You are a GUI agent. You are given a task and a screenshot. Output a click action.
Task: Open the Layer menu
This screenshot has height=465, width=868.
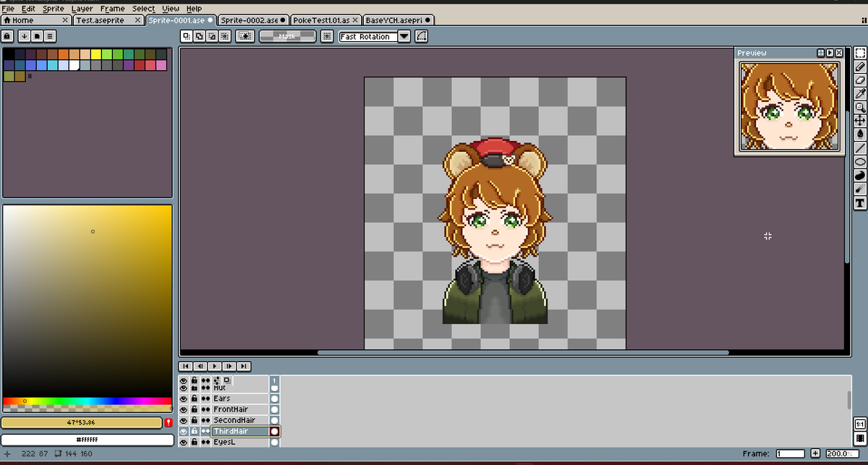(82, 9)
